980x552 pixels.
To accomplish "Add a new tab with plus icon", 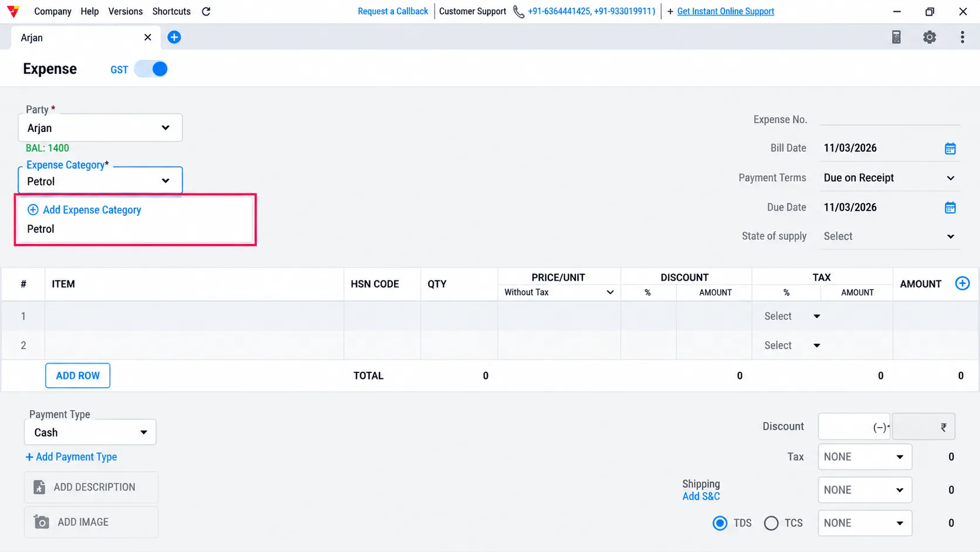I will tap(174, 38).
